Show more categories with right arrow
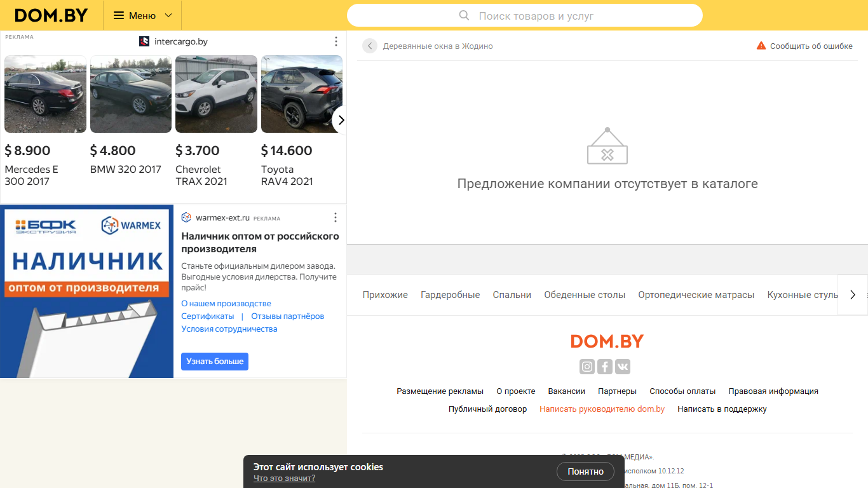 [853, 295]
